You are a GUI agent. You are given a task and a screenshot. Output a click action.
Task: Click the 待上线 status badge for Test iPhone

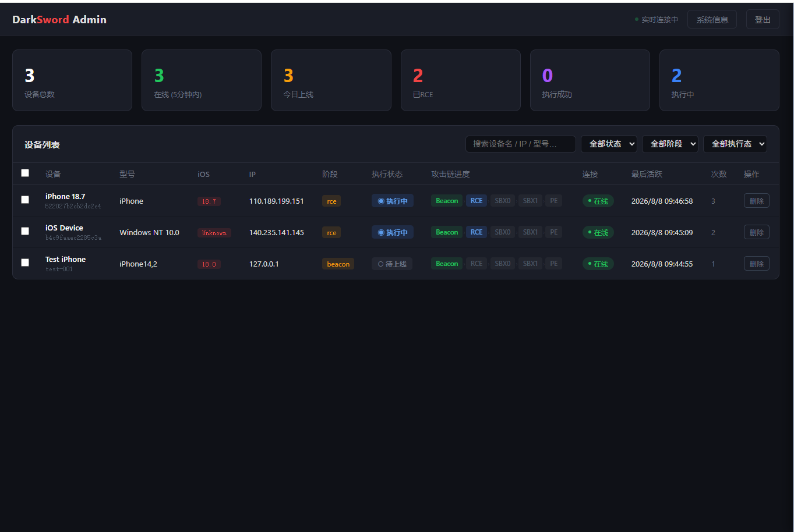point(392,264)
